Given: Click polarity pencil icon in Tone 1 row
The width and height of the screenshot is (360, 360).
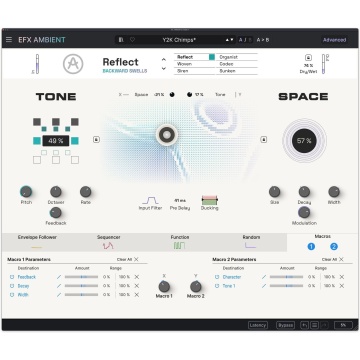Looking at the screenshot, I should (x=264, y=286).
